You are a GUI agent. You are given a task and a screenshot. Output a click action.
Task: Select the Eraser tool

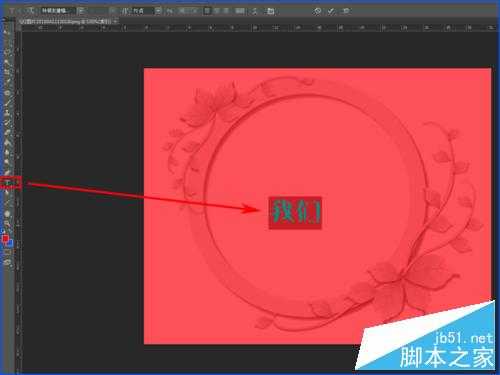click(7, 133)
